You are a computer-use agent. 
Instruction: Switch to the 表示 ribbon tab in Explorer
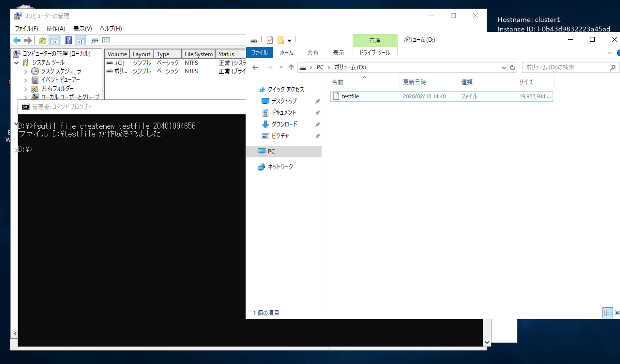pyautogui.click(x=338, y=53)
